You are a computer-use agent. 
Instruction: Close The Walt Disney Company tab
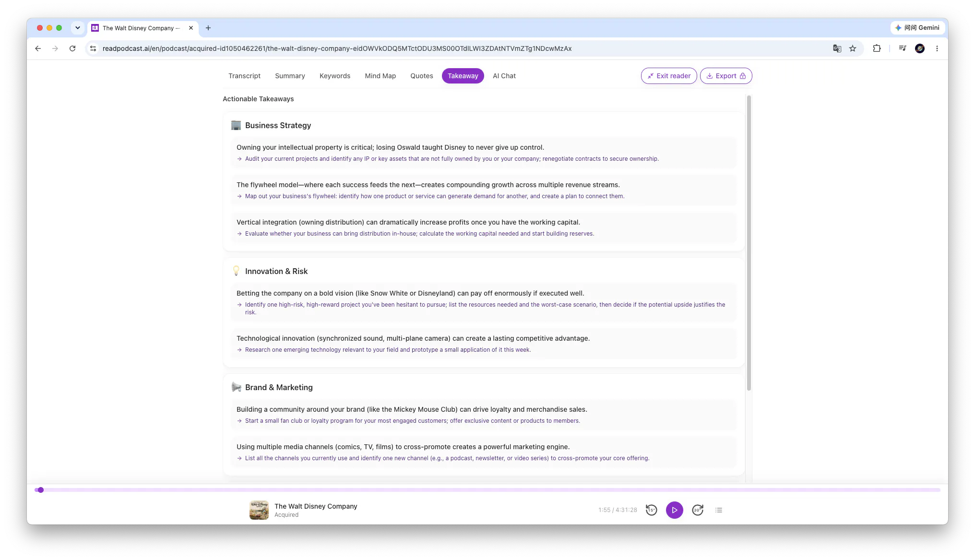191,28
